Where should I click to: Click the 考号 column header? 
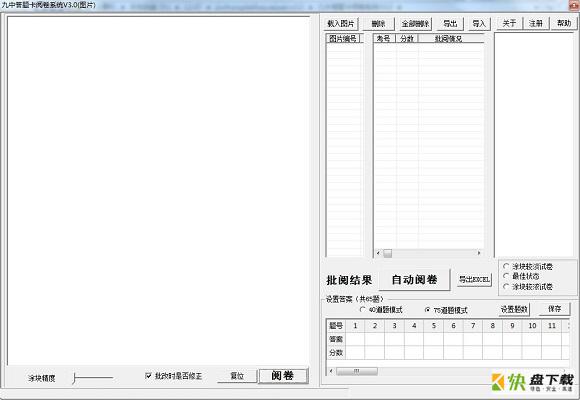(384, 38)
